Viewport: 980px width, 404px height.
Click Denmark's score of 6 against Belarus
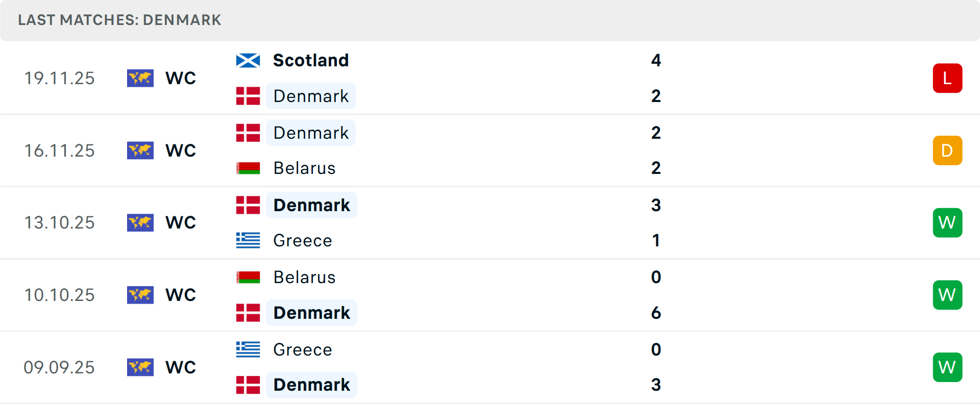[x=656, y=313]
